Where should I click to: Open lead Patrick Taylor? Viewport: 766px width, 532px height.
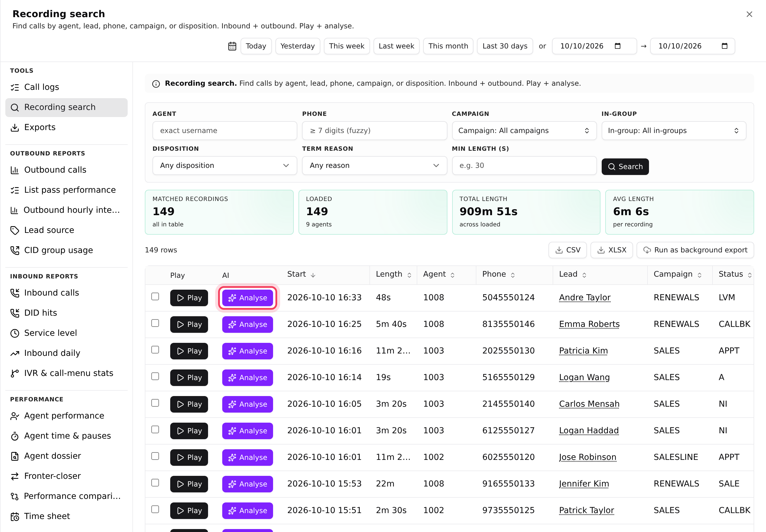click(x=586, y=510)
